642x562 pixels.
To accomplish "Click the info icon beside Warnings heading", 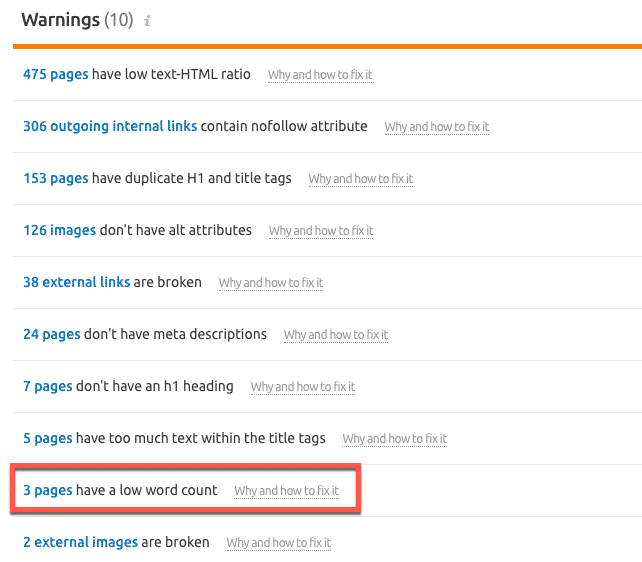I will click(x=147, y=21).
